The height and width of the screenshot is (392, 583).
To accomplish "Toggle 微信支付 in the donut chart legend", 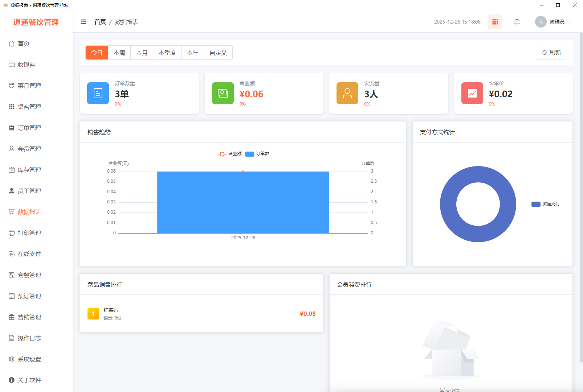I will tap(546, 204).
